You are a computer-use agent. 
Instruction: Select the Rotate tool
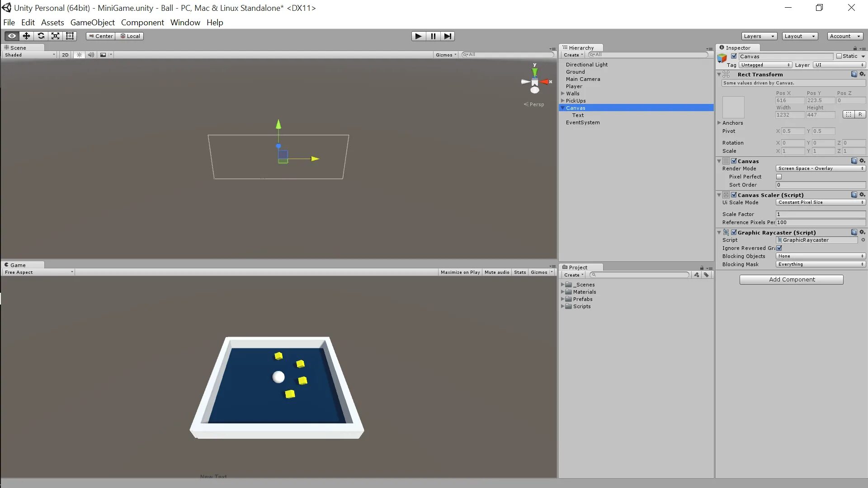41,36
